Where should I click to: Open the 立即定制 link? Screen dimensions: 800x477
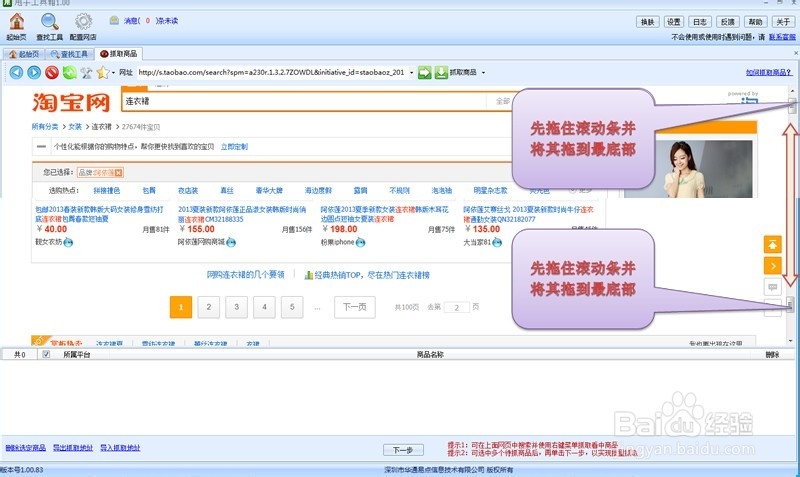(x=234, y=146)
